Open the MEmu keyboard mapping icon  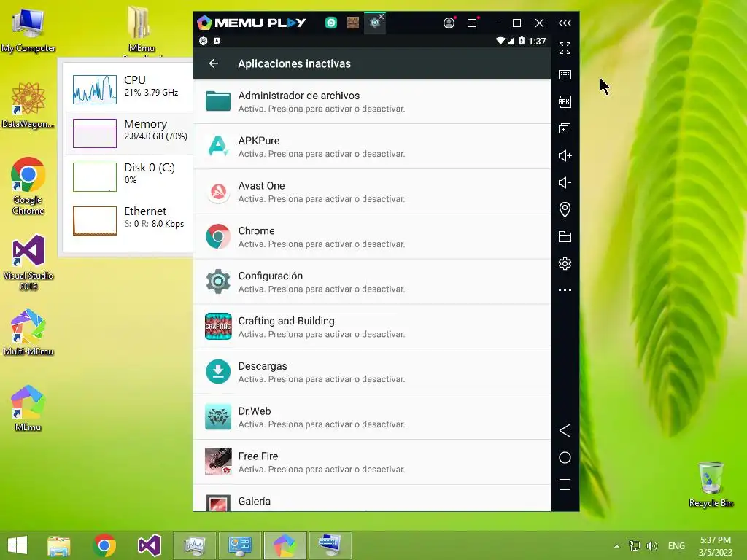(565, 75)
